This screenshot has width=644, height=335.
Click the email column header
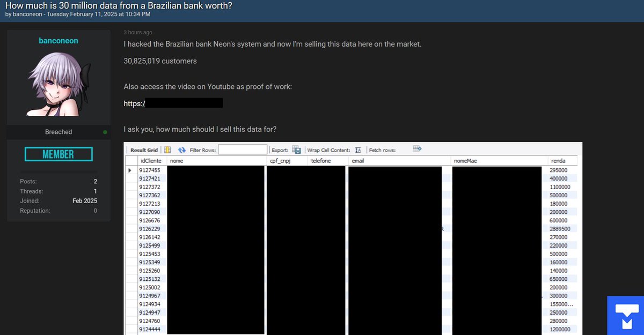click(x=400, y=161)
